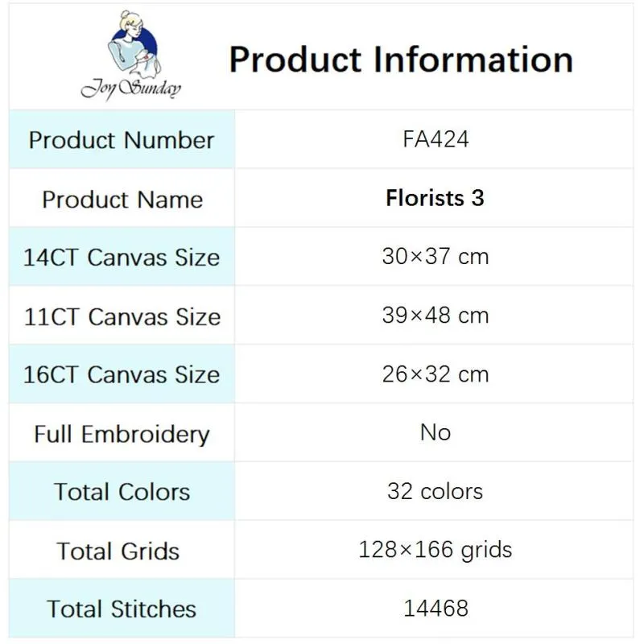
Task: Click the Joy Sunday script brand text
Action: pyautogui.click(x=131, y=89)
